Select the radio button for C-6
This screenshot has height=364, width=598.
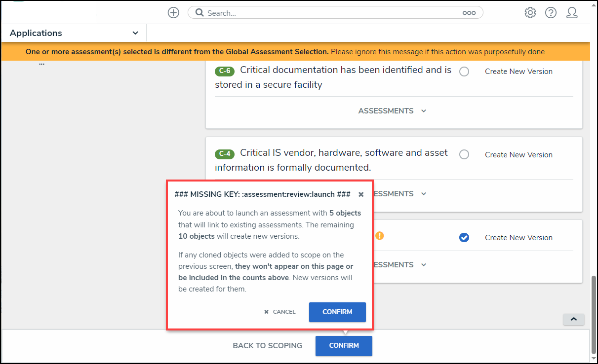tap(464, 72)
